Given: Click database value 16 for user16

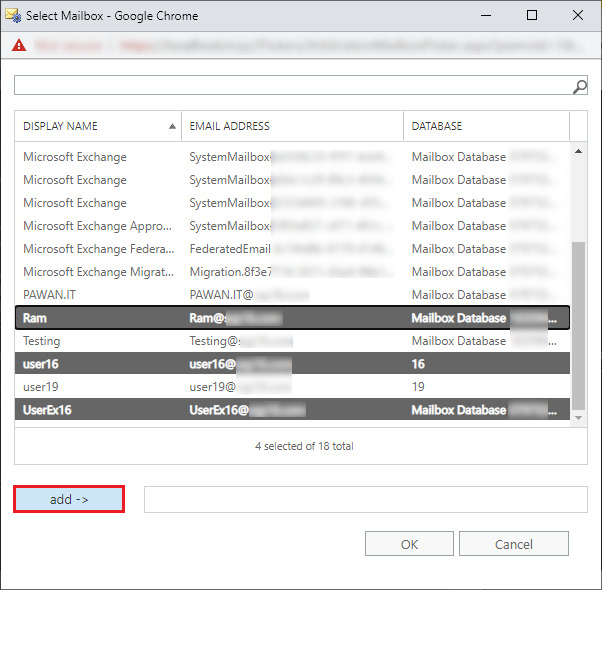Looking at the screenshot, I should pos(418,364).
